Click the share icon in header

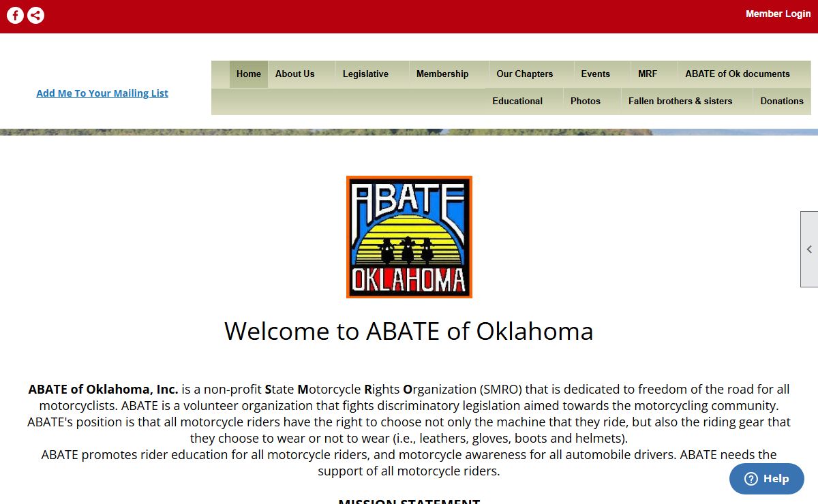pyautogui.click(x=36, y=15)
